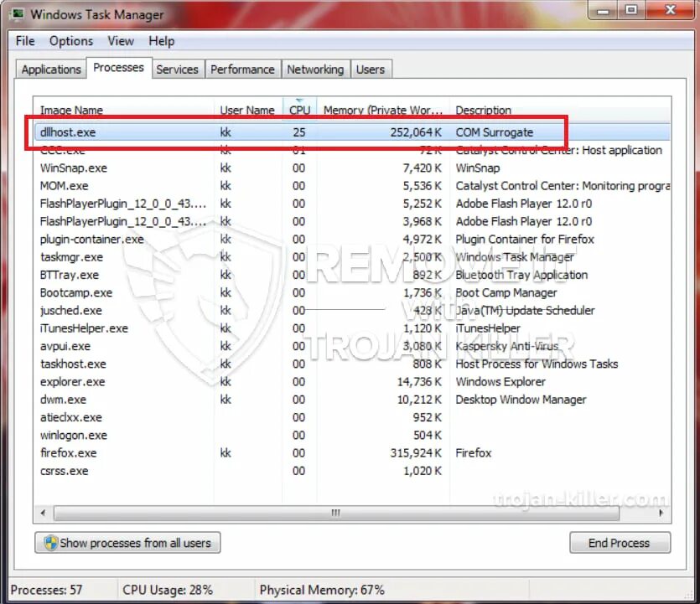Open the Help menu
Viewport: 700px width, 604px height.
161,41
